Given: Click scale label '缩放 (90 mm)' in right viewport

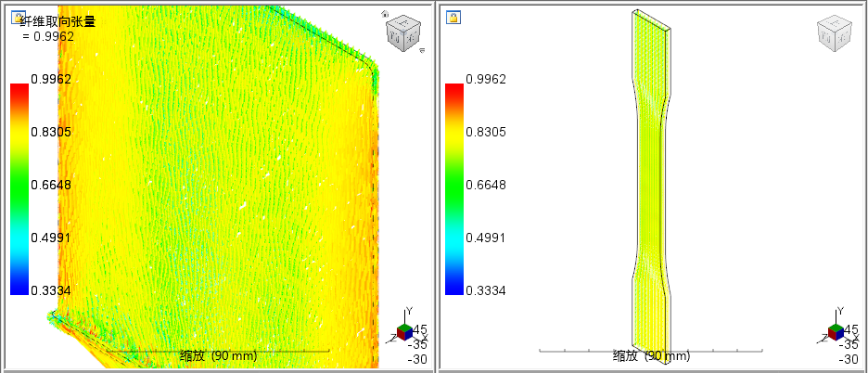Looking at the screenshot, I should (x=651, y=355).
